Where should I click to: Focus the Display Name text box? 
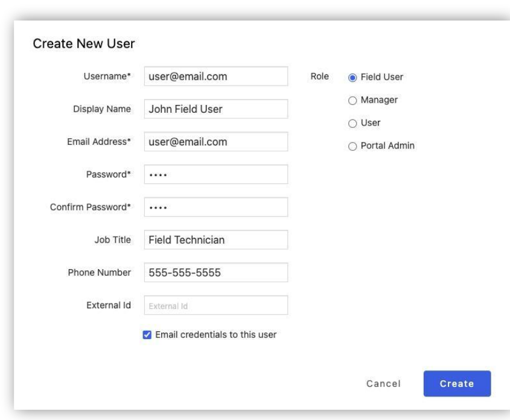215,109
